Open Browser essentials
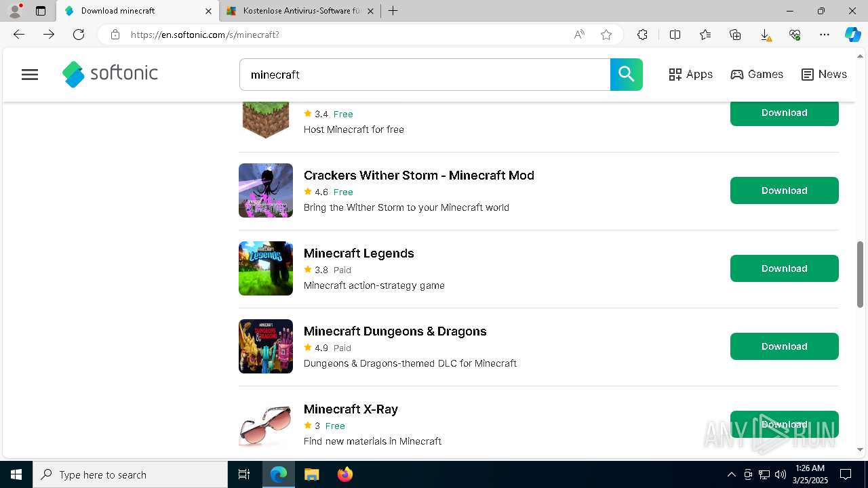The width and height of the screenshot is (868, 488). [795, 35]
